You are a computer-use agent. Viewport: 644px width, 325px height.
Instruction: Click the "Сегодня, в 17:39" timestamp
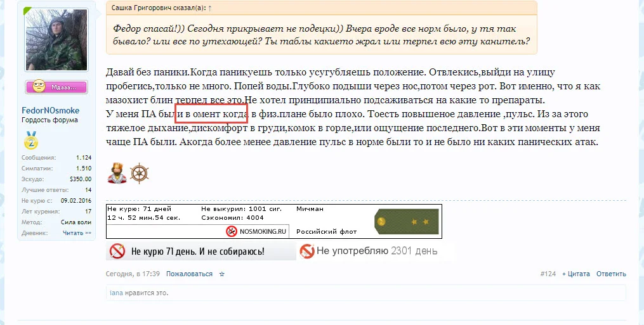133,274
